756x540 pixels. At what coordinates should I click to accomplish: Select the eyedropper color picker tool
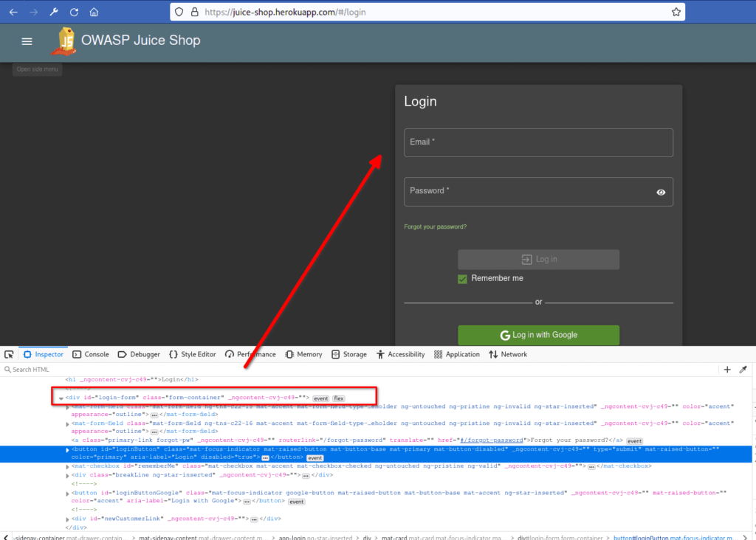point(743,369)
